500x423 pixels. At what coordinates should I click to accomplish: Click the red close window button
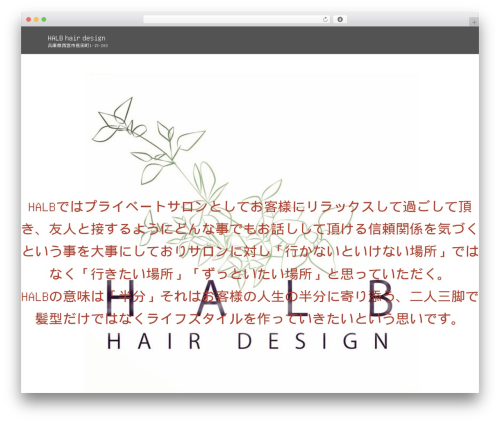(x=29, y=20)
